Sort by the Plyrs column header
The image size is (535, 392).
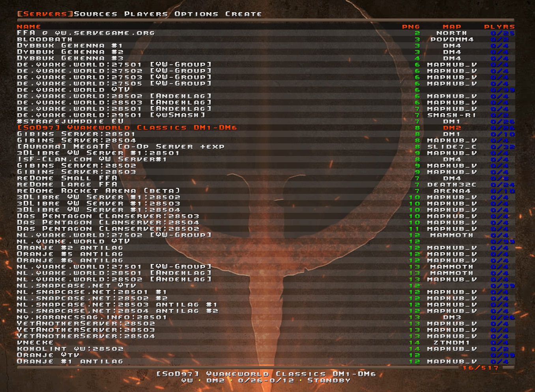pos(499,27)
